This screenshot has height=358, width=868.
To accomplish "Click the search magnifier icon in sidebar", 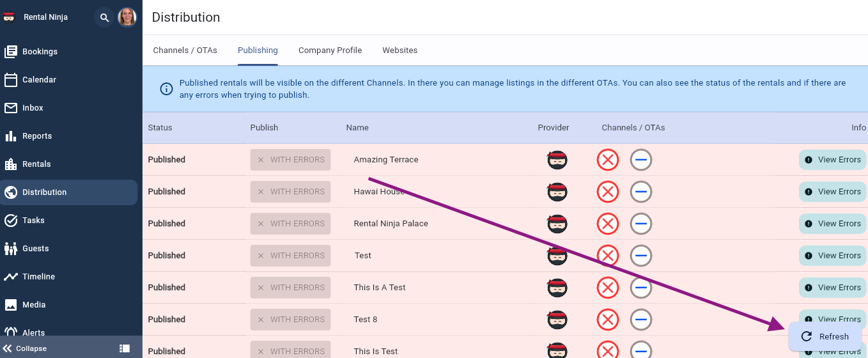I will pyautogui.click(x=104, y=17).
